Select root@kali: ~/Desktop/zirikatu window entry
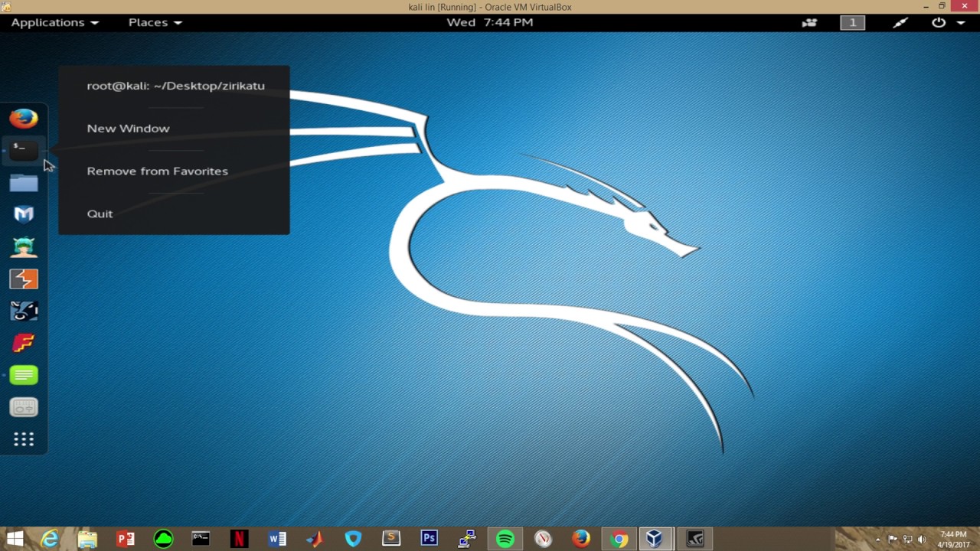This screenshot has height=551, width=980. (175, 86)
